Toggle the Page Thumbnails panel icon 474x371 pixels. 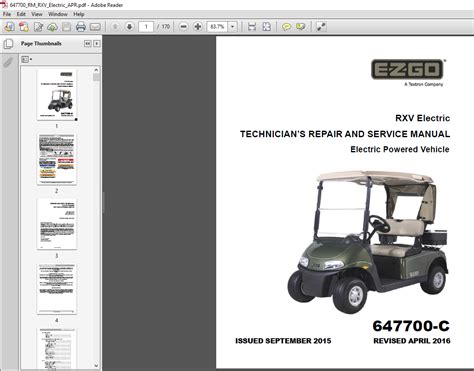(8, 44)
